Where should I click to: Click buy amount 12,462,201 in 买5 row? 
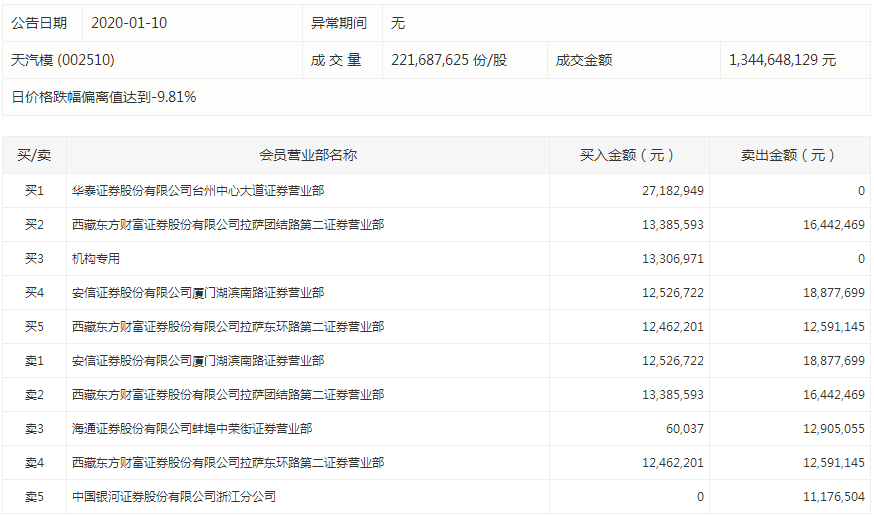673,326
